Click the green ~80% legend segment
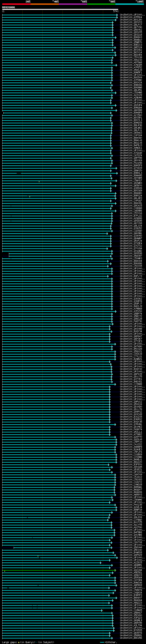This screenshot has width=146, height=644. (101, 4)
